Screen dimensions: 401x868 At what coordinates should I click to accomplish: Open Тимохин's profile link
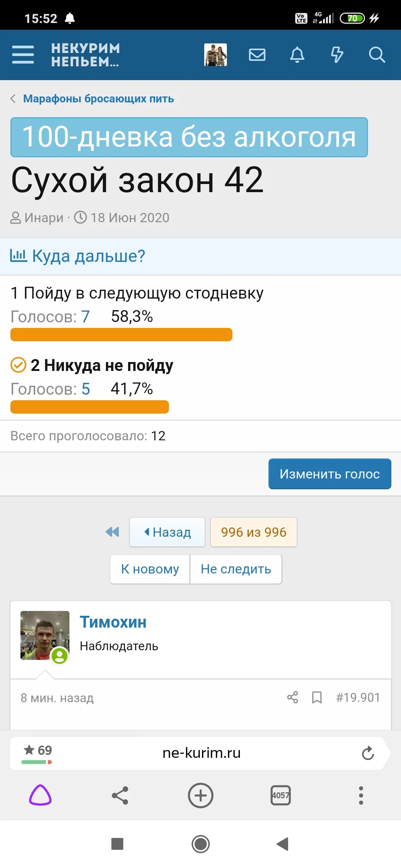113,622
